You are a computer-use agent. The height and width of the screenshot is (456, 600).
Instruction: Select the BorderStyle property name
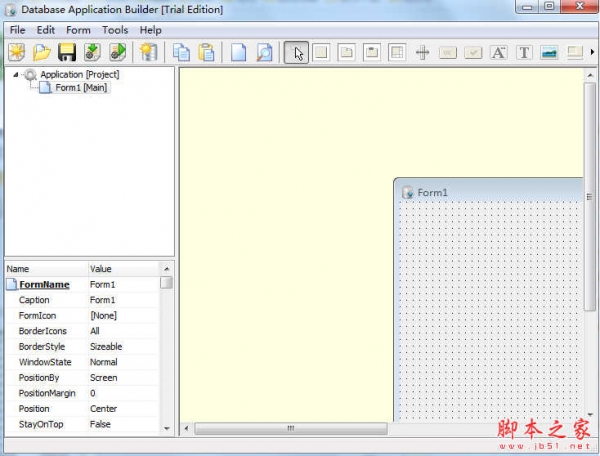pyautogui.click(x=42, y=347)
